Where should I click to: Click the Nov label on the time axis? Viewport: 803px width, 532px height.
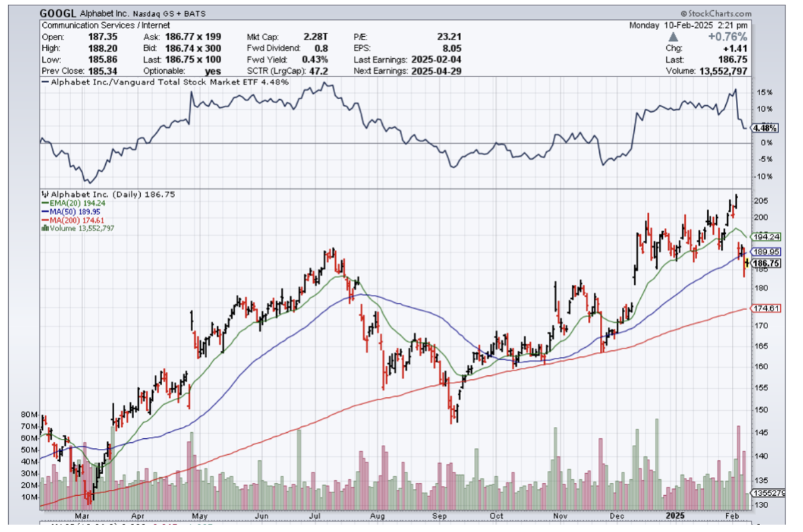559,517
